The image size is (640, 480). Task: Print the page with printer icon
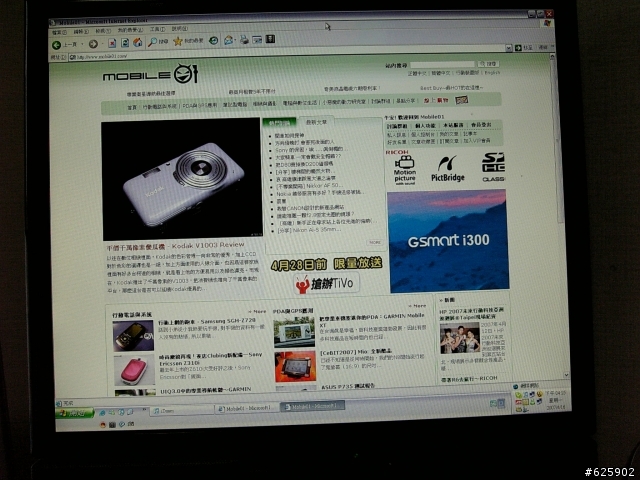point(244,39)
